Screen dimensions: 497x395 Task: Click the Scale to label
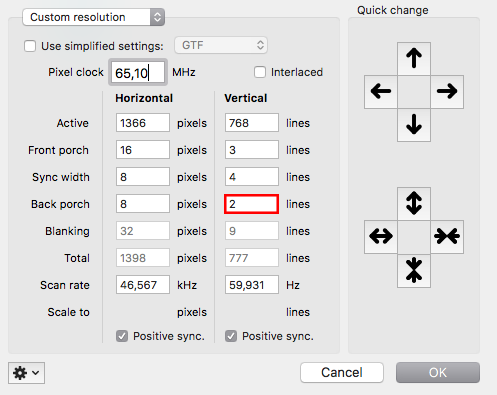(x=68, y=312)
